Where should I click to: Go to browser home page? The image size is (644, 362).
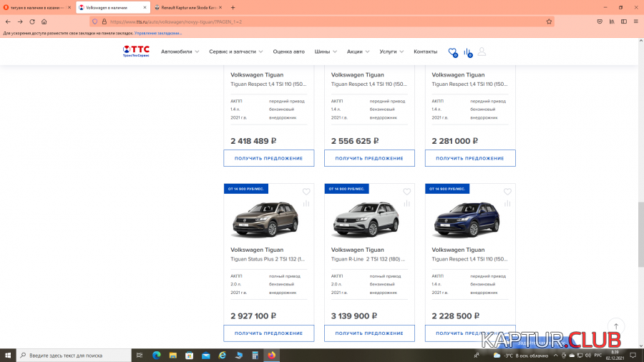tap(44, 21)
